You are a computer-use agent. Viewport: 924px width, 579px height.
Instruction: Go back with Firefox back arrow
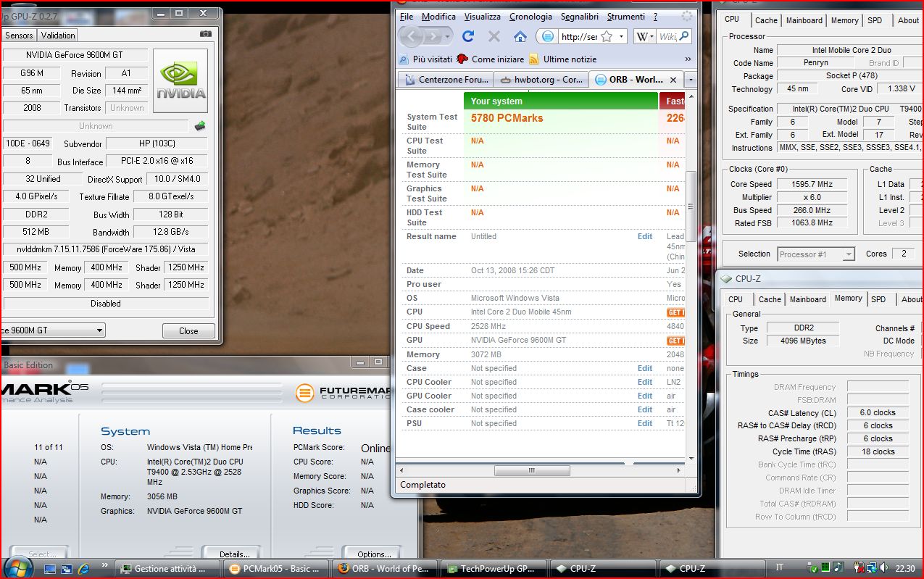(409, 36)
